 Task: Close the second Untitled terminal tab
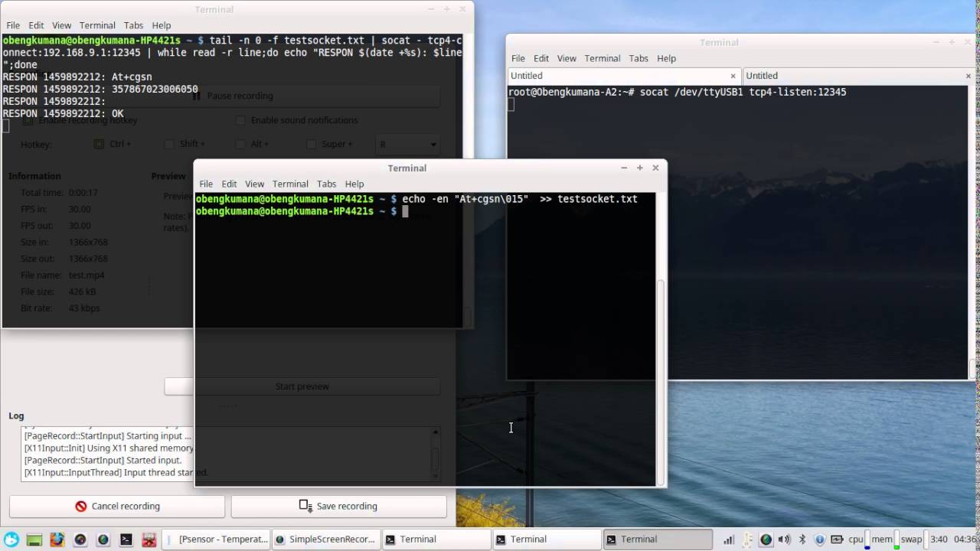click(x=969, y=76)
